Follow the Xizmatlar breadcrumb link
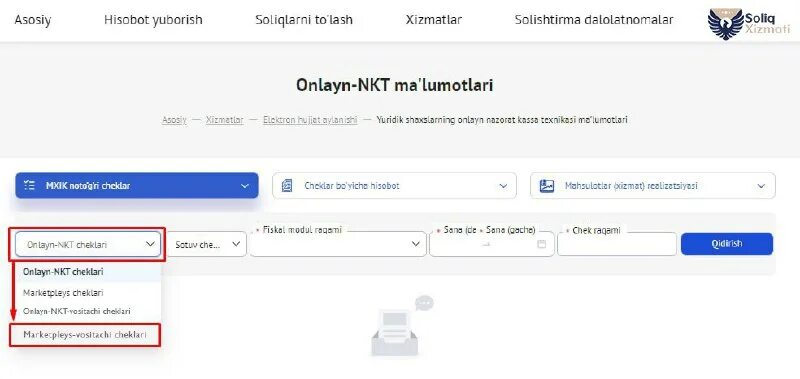Viewport: 800px width, 379px height. tap(224, 120)
